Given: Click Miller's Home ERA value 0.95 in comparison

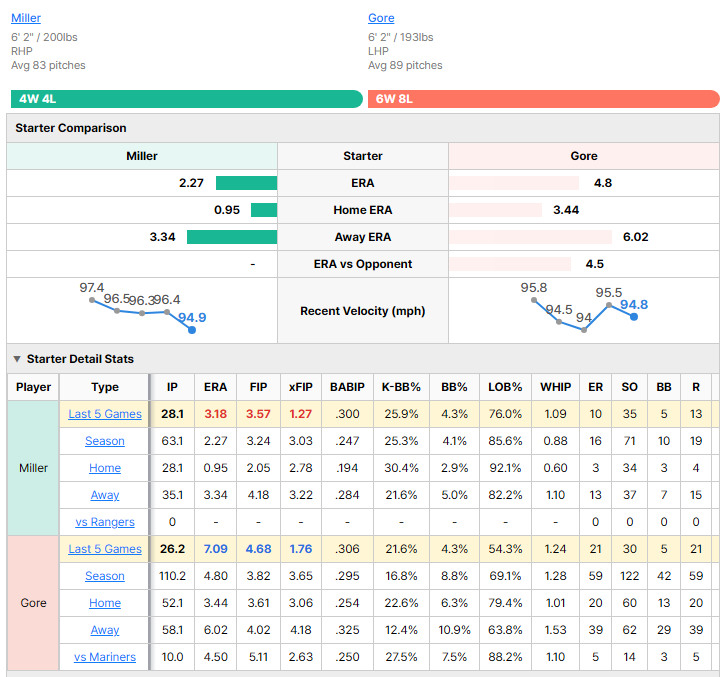Looking at the screenshot, I should pyautogui.click(x=227, y=210).
